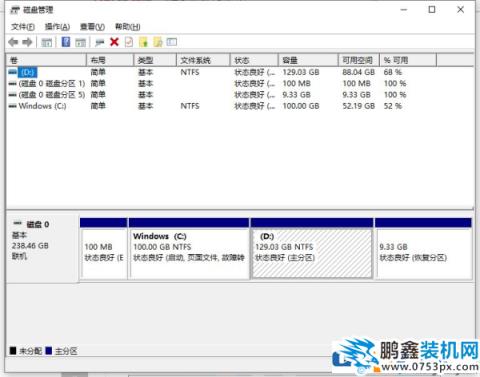The image size is (480, 377).
Task: Click the 238.46 GB disk size text
Action: (x=30, y=246)
